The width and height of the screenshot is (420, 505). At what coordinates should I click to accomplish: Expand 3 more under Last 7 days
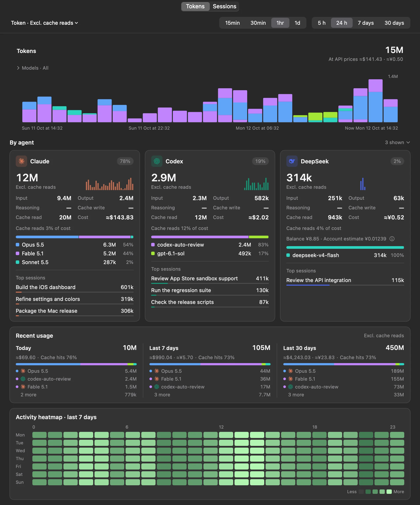(x=210, y=395)
